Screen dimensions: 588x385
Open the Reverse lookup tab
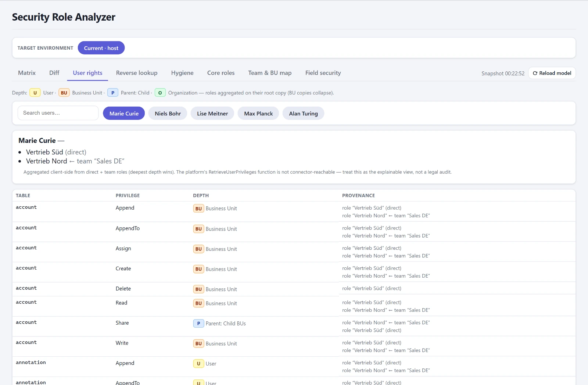point(137,73)
